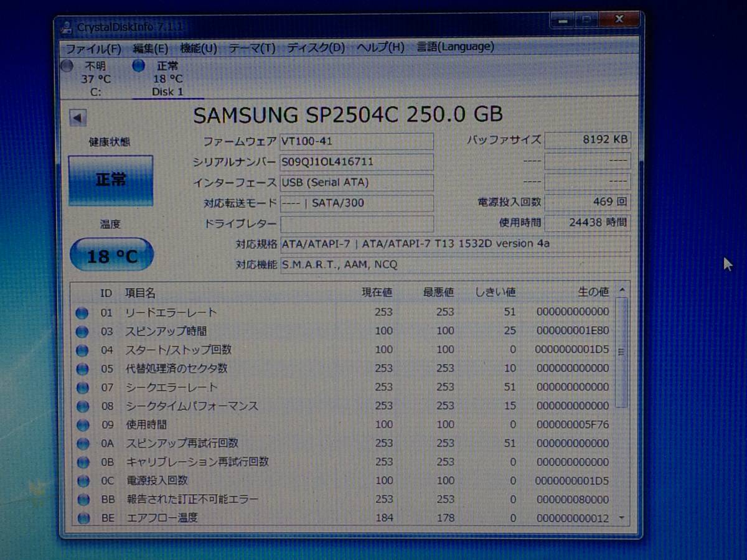This screenshot has height=560, width=747.
Task: Select the シークエラーレート attribute name
Action: pos(172,387)
